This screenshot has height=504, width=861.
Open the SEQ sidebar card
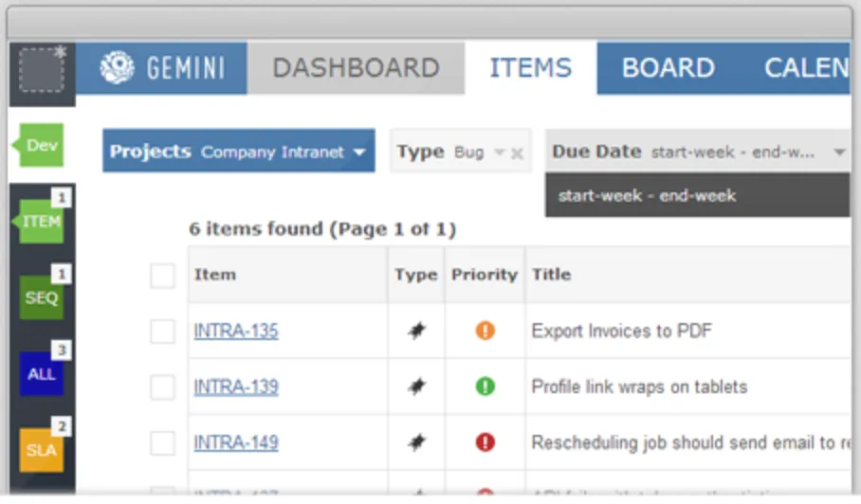click(42, 297)
